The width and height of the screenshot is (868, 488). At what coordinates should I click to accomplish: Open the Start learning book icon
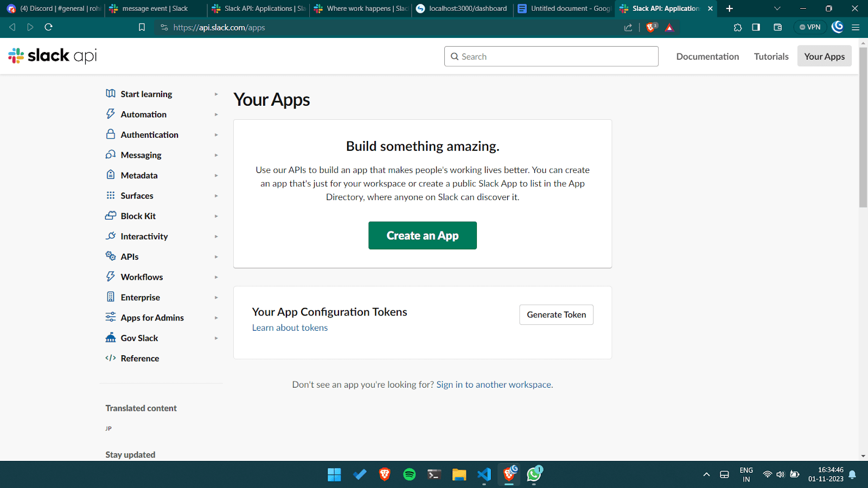pyautogui.click(x=111, y=93)
